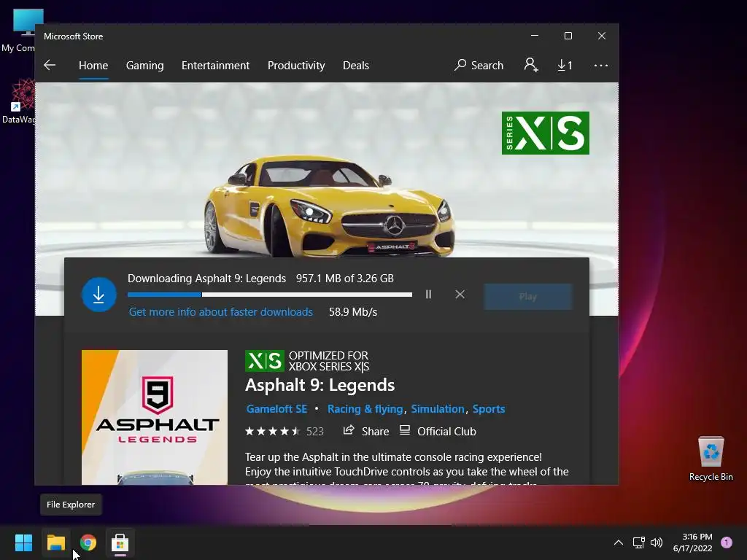Open the Gameloft SE publisher link
This screenshot has height=560, width=747.
click(276, 408)
